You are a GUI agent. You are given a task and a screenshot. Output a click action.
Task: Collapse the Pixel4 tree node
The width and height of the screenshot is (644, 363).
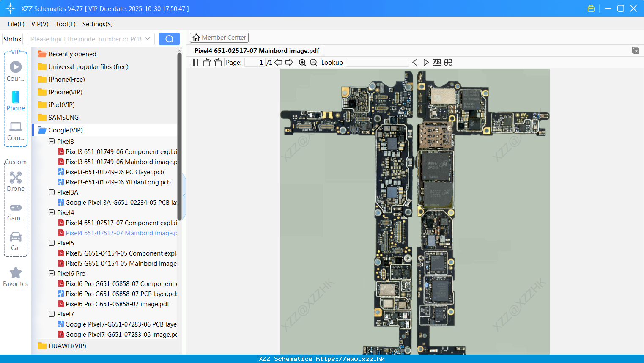(x=52, y=212)
